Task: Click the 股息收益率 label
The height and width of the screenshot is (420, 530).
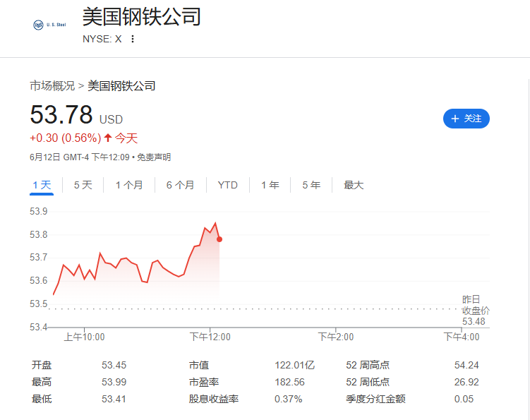Action: pos(214,399)
